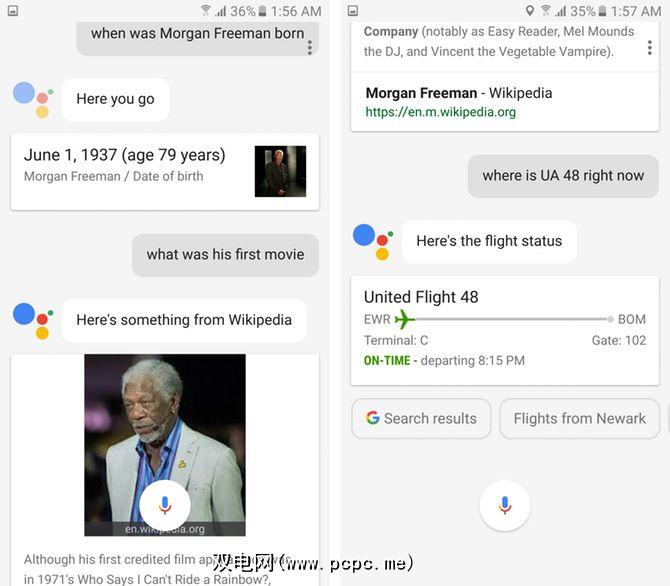Viewport: 670px width, 586px height.
Task: Tap the Google G icon in Search results chip
Action: click(372, 418)
